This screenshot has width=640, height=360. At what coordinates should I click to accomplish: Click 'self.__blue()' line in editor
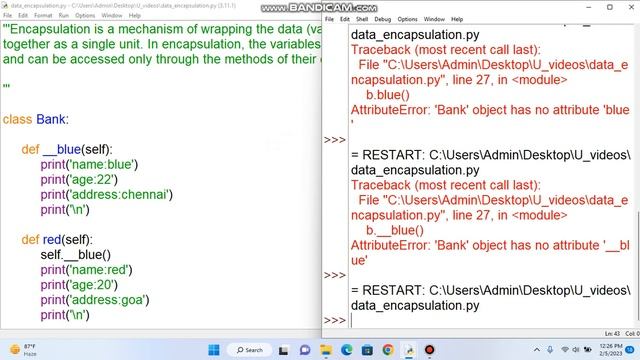(76, 255)
